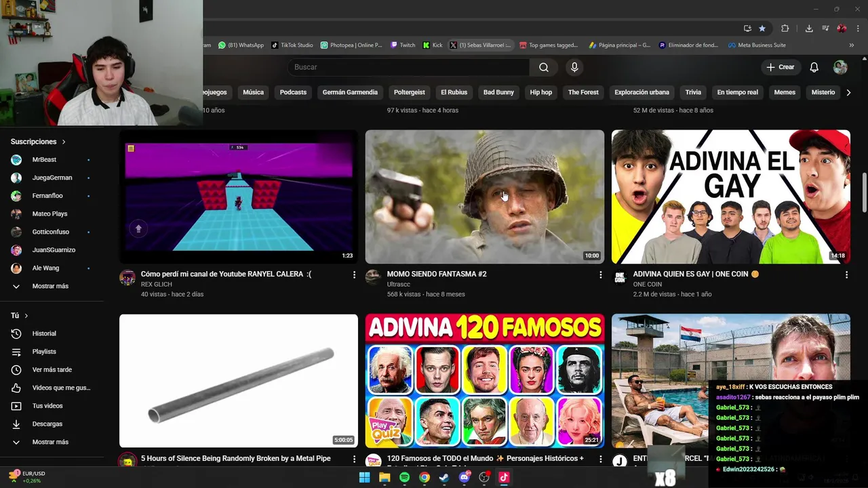Open YouTube notifications bell
The width and height of the screenshot is (868, 488).
click(x=814, y=67)
